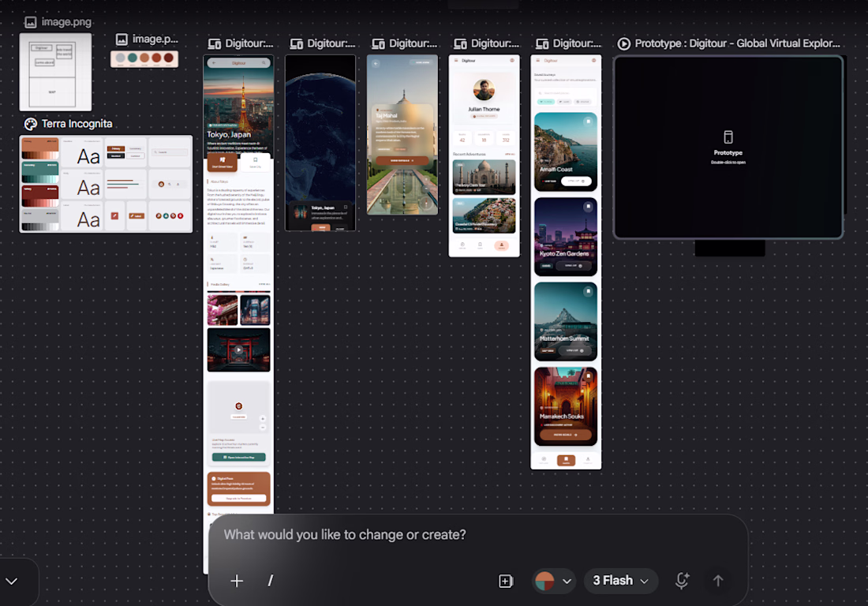Click the chevron-down expander at bottom left

[x=12, y=581]
